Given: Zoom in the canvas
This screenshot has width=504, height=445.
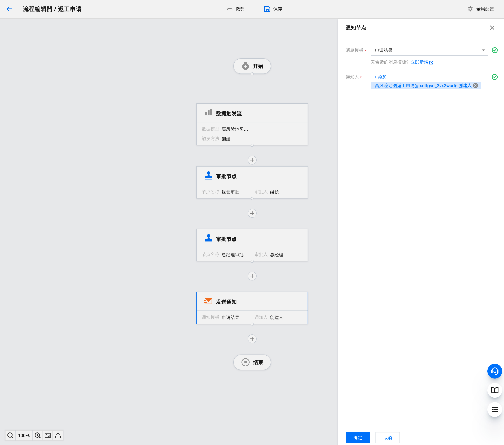Looking at the screenshot, I should 37,435.
